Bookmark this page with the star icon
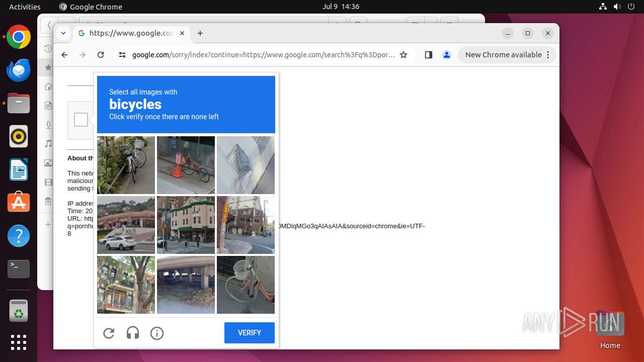 click(x=404, y=55)
